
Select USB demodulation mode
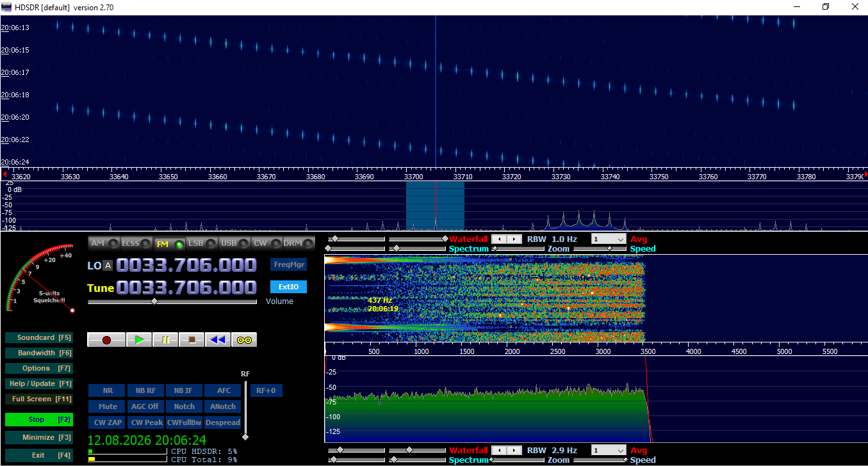coord(234,243)
